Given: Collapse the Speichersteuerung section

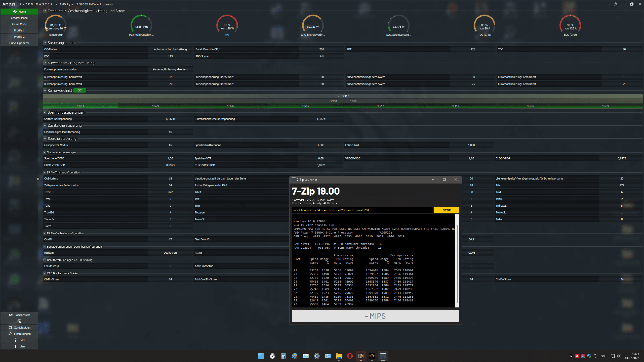Looking at the screenshot, I should (x=45, y=139).
